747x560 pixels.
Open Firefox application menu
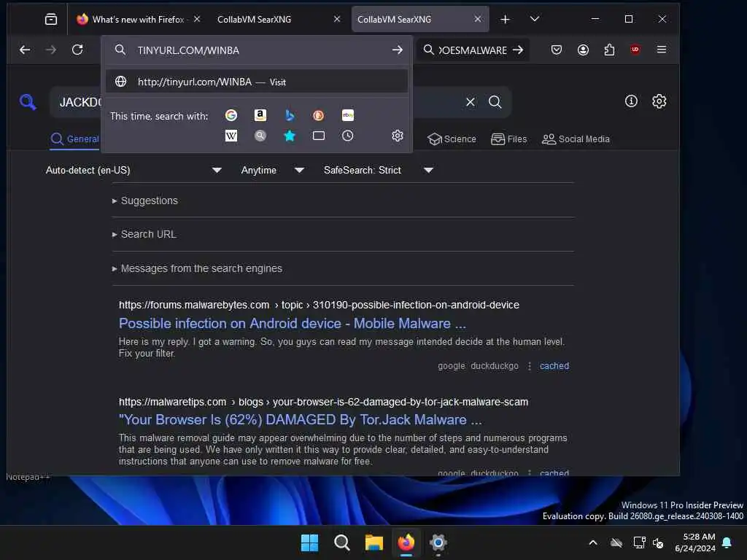tap(662, 50)
